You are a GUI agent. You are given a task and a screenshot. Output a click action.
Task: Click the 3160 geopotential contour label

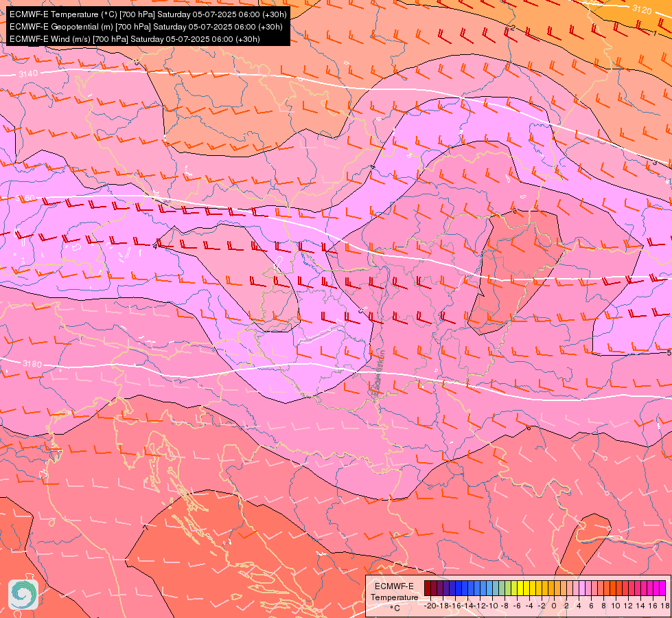[25, 198]
